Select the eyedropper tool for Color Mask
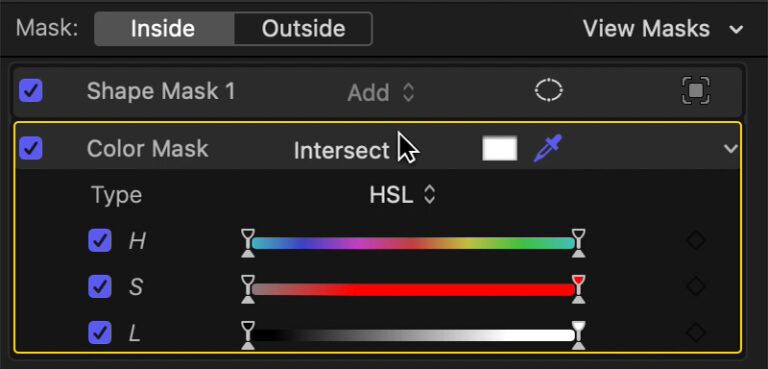 (x=548, y=148)
